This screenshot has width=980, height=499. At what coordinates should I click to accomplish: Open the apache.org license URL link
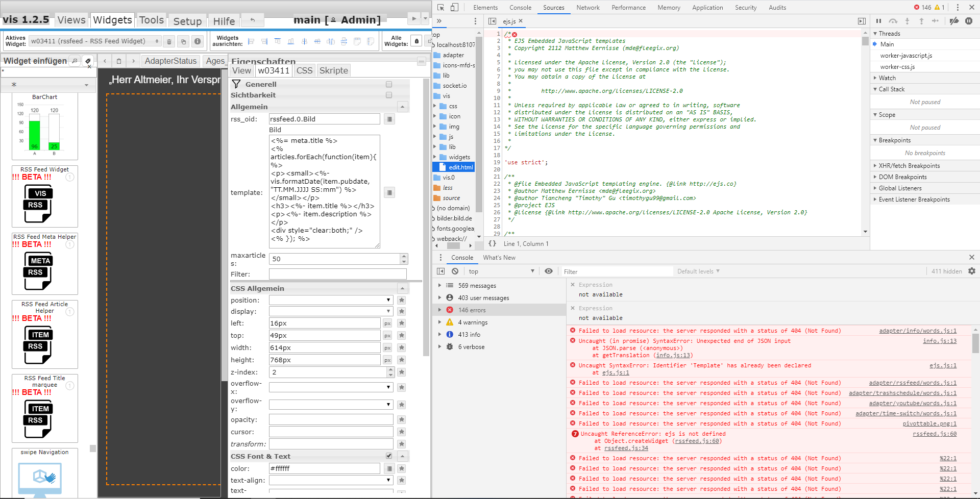(611, 91)
